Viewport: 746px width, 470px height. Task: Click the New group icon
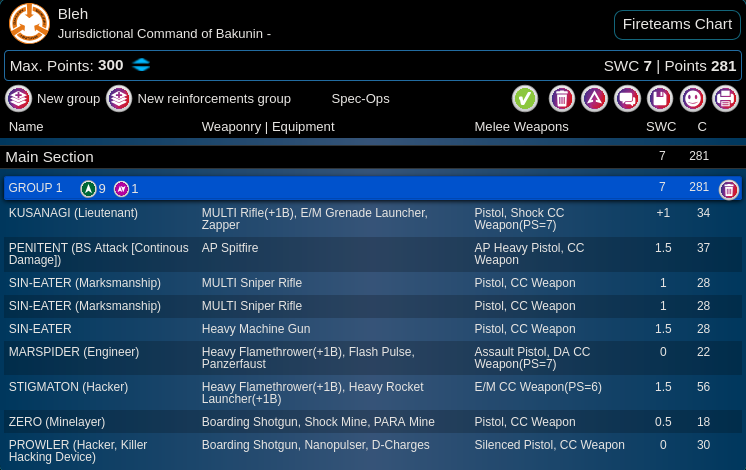tap(19, 99)
